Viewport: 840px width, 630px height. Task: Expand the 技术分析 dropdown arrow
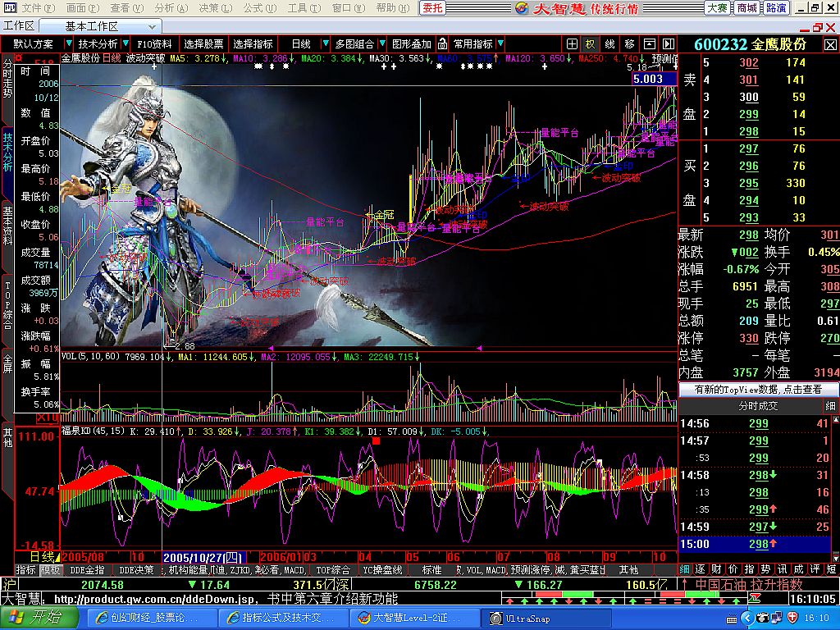126,43
